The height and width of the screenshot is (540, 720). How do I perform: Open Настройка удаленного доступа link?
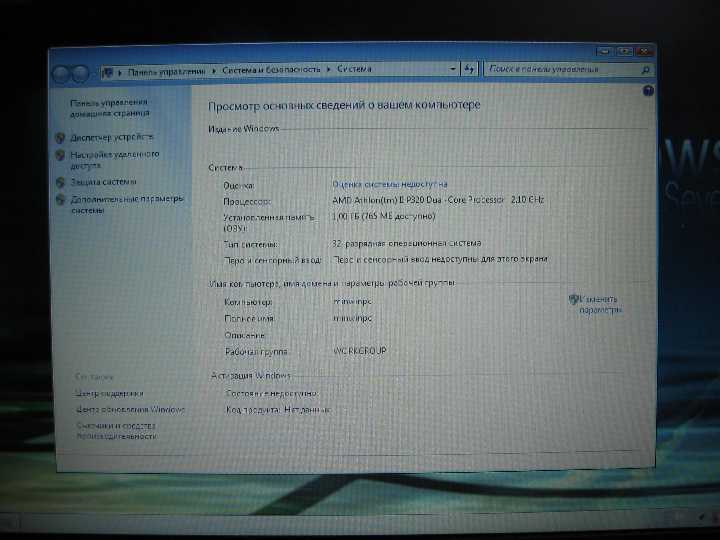point(114,160)
